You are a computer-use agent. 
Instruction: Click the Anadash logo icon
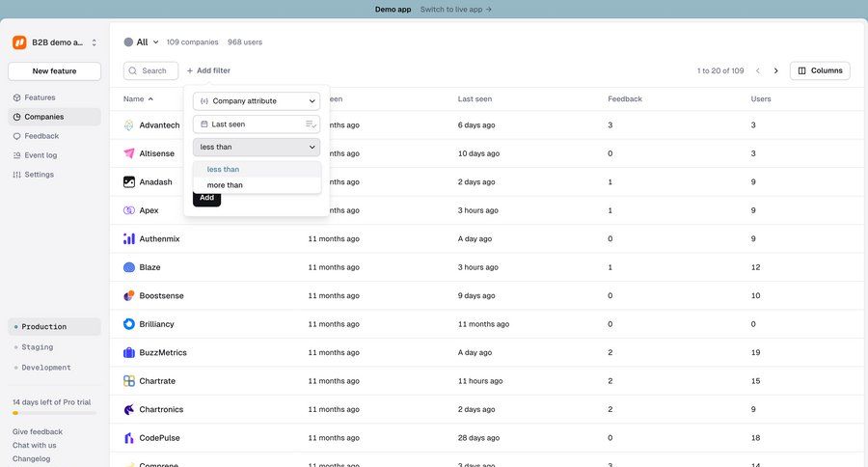[x=129, y=181]
